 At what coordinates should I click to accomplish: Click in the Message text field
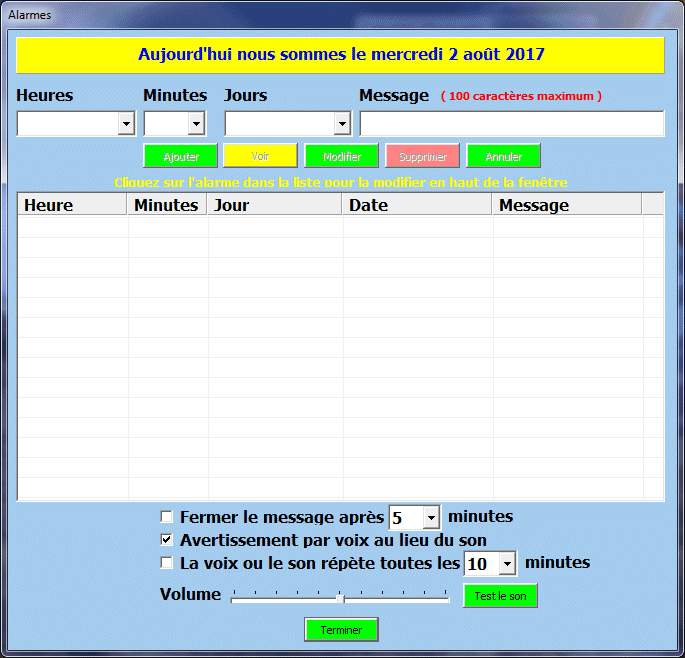click(511, 124)
